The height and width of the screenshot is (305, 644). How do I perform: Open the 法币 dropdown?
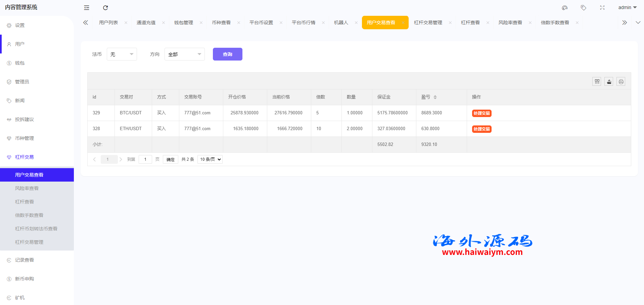[x=122, y=54]
